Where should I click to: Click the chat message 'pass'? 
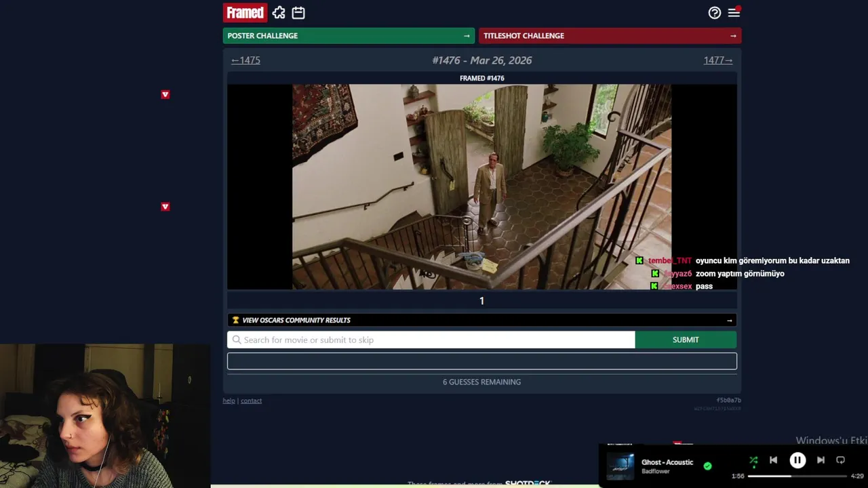pos(704,287)
